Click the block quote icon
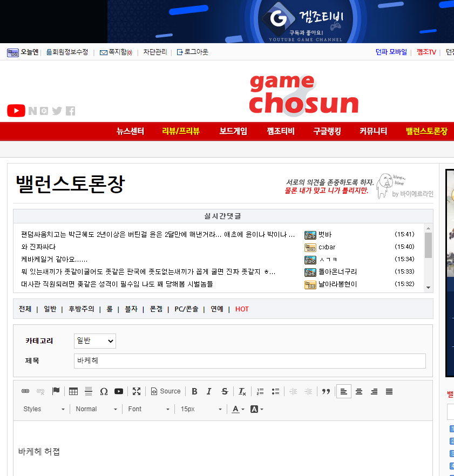Image resolution: width=454 pixels, height=476 pixels. click(x=326, y=391)
